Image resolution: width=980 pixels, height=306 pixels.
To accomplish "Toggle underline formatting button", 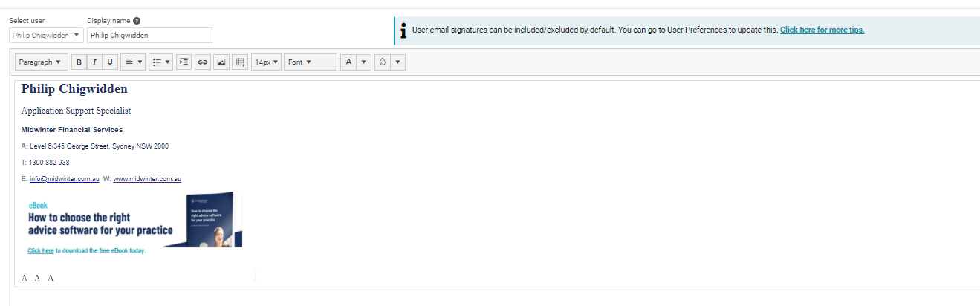I will 110,62.
